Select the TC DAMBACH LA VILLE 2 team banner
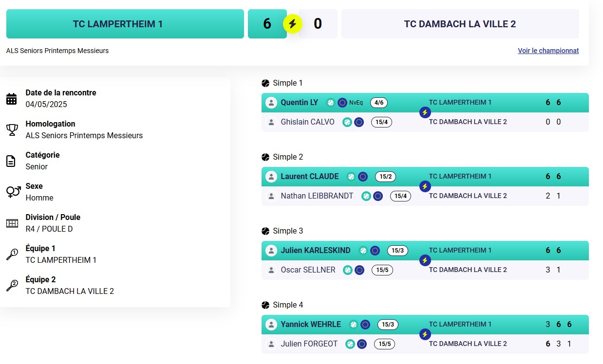Viewport: 603px width, 364px height. coord(460,24)
